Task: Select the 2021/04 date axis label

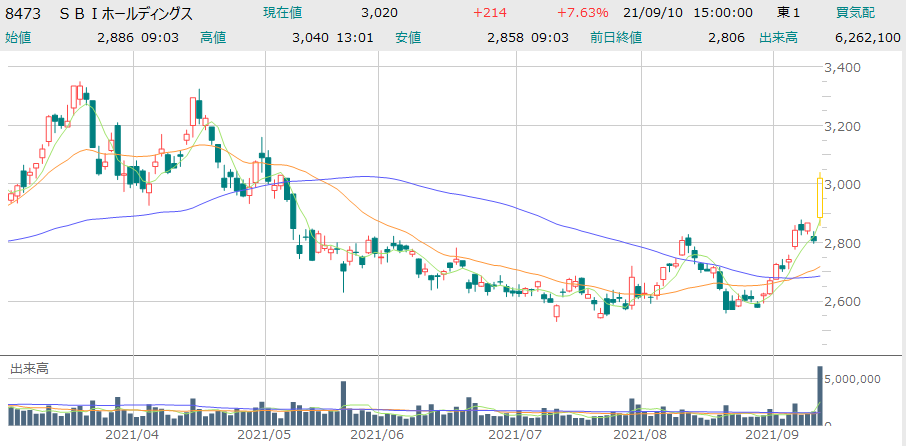Action: click(132, 435)
